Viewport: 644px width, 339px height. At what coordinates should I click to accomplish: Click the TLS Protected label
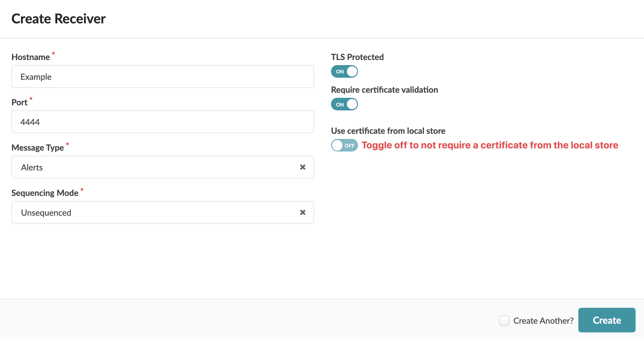(x=357, y=57)
